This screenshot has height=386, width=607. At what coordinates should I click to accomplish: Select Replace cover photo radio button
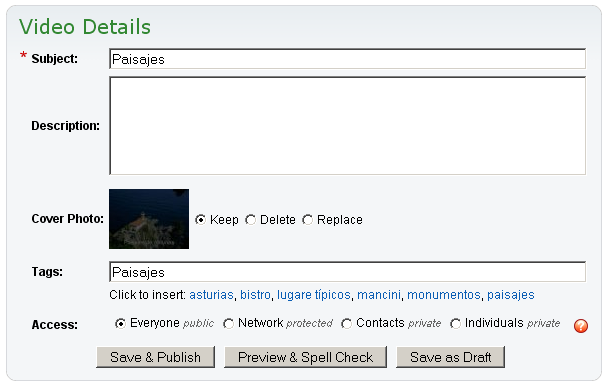[307, 220]
